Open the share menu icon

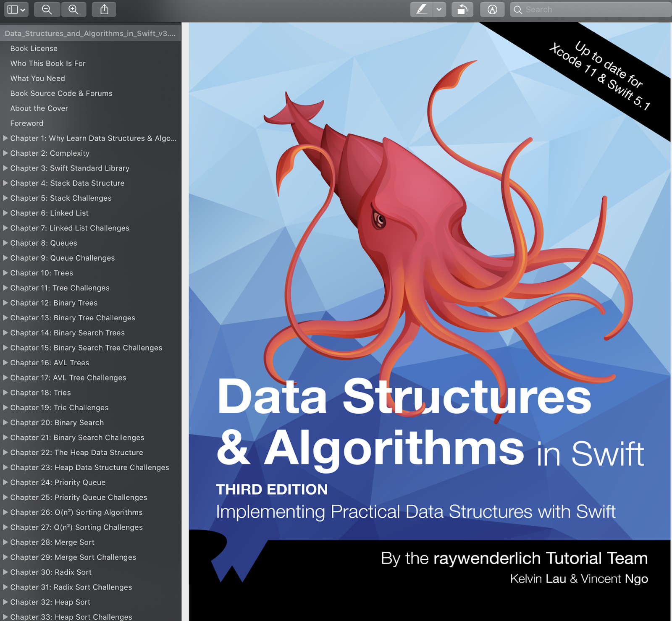pyautogui.click(x=104, y=9)
